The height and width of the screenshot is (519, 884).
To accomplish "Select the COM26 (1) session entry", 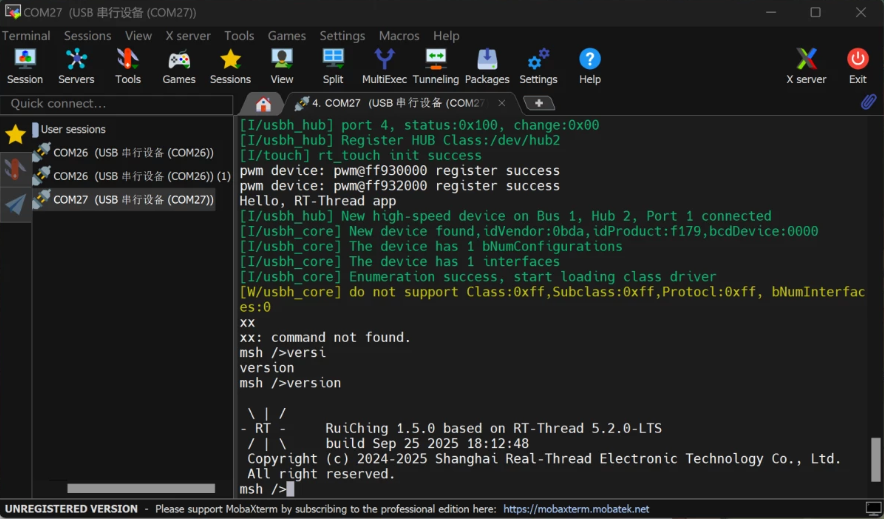I will click(x=132, y=176).
